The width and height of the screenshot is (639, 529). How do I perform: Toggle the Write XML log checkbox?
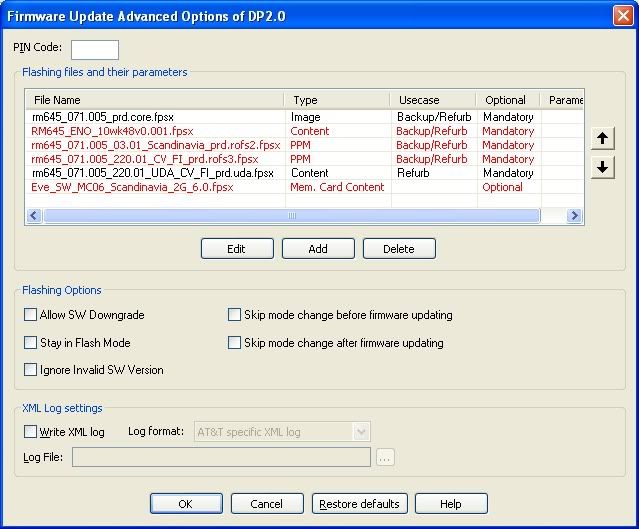click(x=30, y=432)
